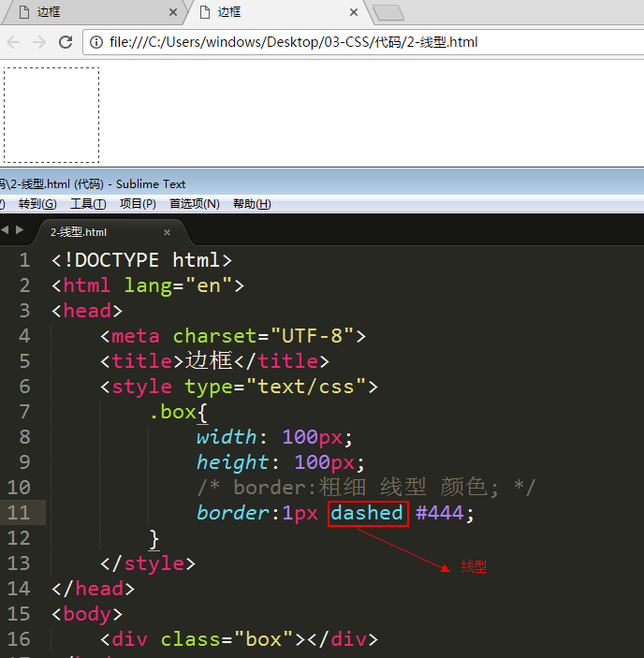
Task: Open the 首选项(N) menu
Action: (194, 204)
